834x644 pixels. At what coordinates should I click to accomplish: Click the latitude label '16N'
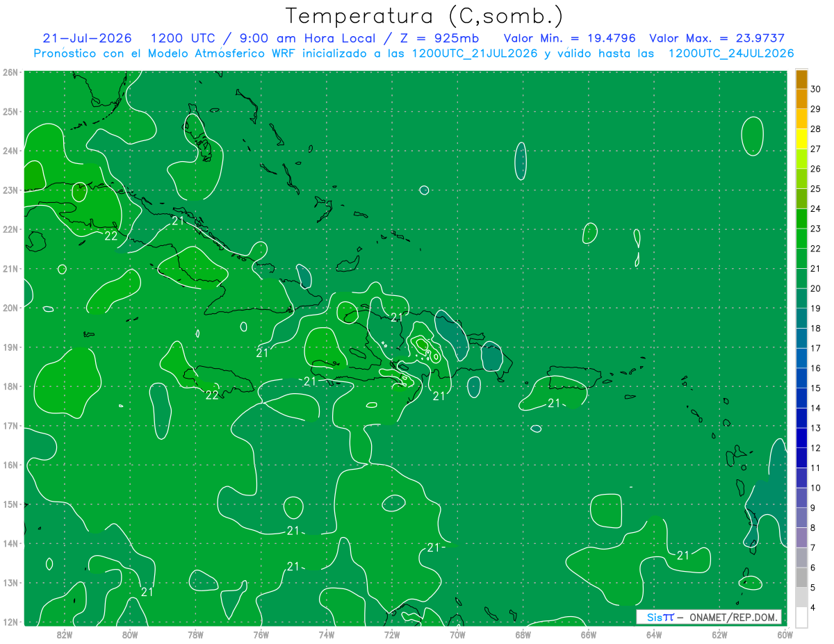[x=10, y=465]
